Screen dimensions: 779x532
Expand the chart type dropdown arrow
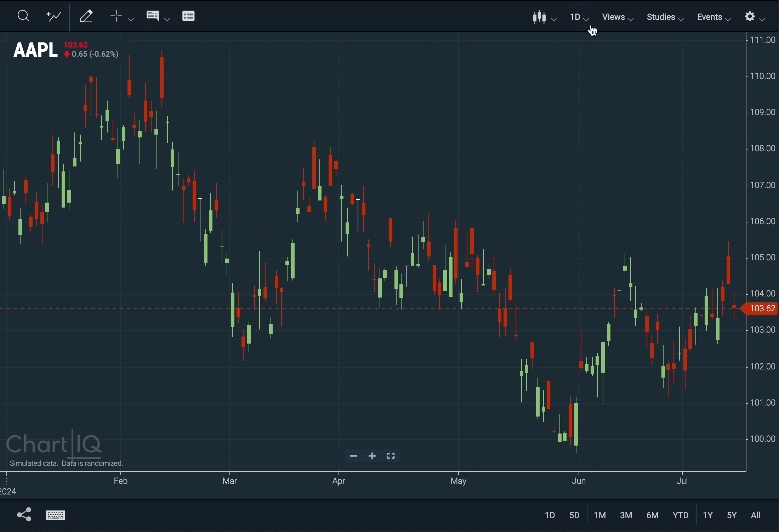[555, 19]
